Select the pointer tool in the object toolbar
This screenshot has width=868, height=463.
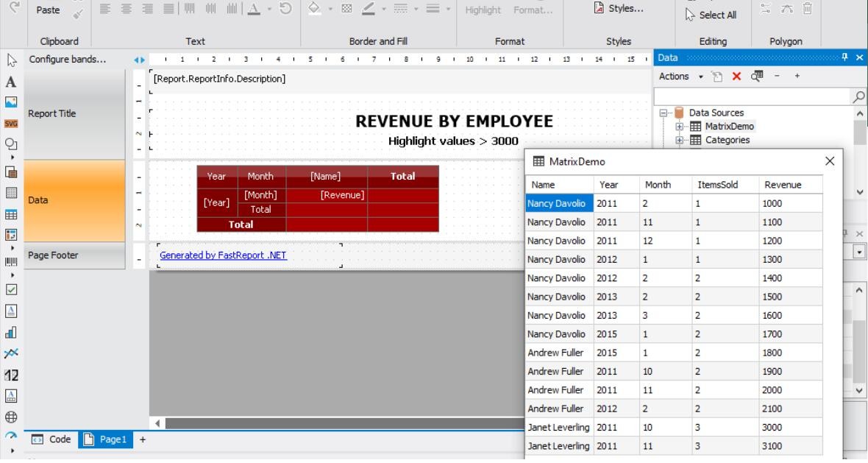tap(11, 60)
